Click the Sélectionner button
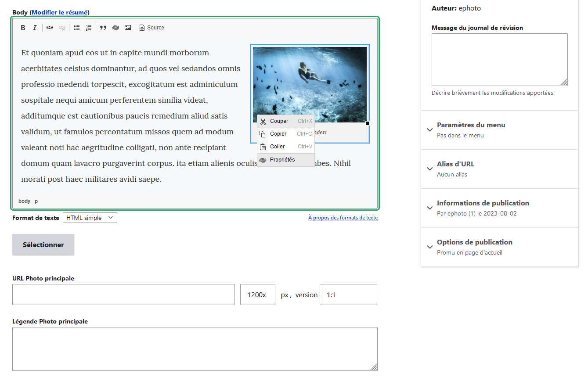This screenshot has height=381, width=588. click(x=43, y=244)
